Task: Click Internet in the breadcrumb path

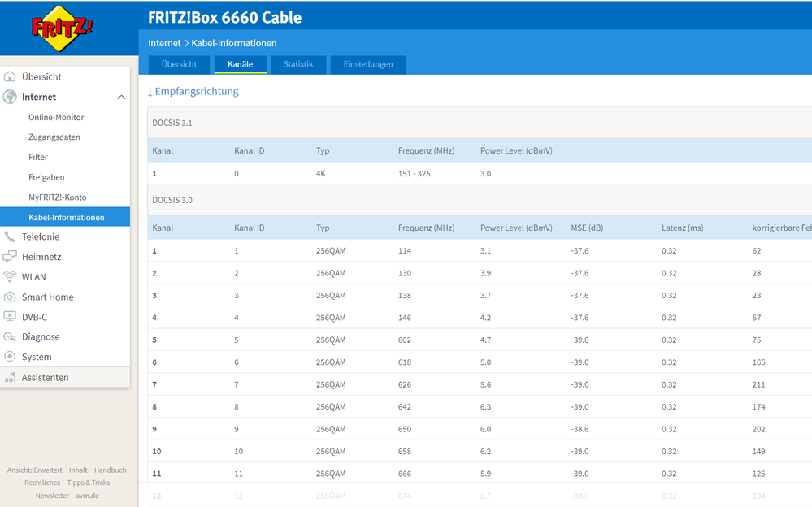Action: pyautogui.click(x=164, y=43)
